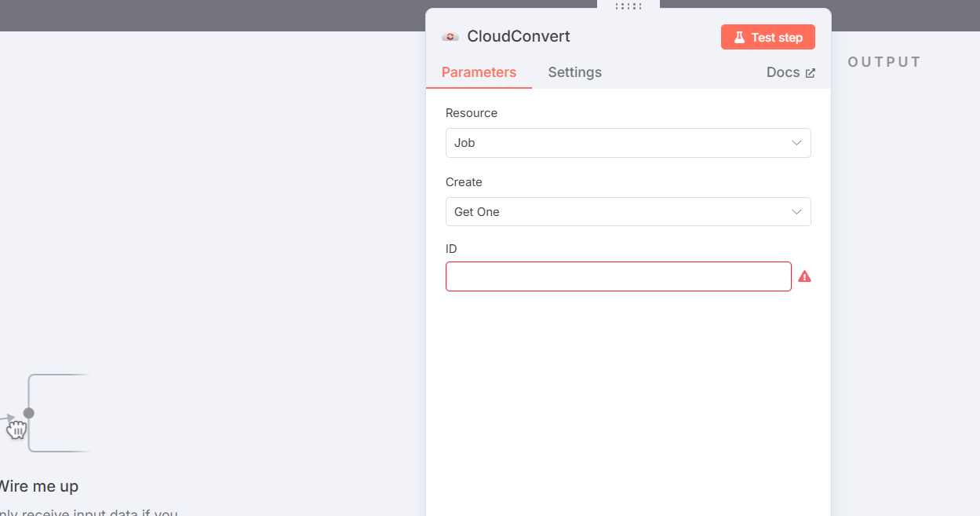
Task: Switch to the Parameters tab
Action: (x=479, y=72)
